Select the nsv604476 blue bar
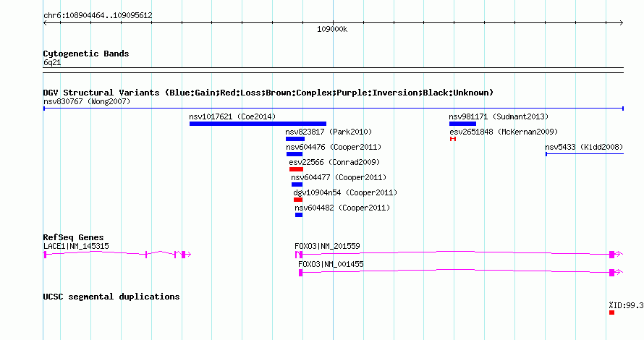644x340 pixels. pos(295,154)
